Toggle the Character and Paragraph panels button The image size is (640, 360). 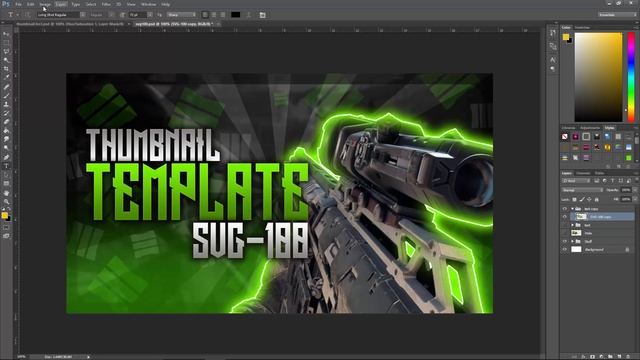[x=262, y=15]
